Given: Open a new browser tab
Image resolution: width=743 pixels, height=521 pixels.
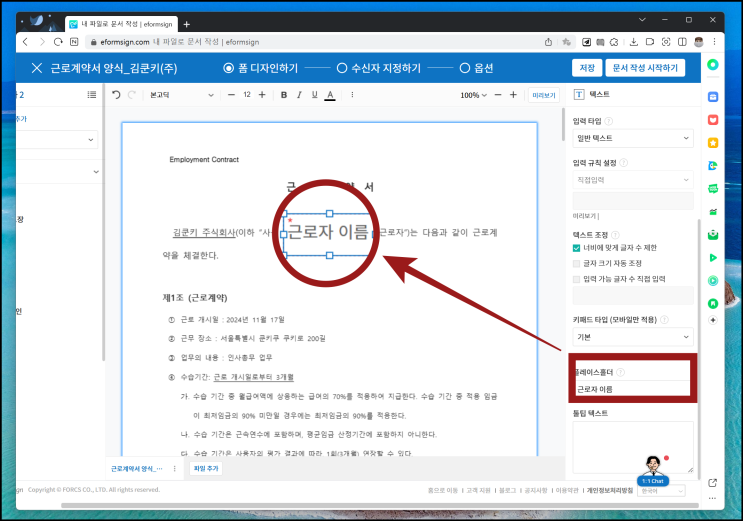Looking at the screenshot, I should point(187,24).
